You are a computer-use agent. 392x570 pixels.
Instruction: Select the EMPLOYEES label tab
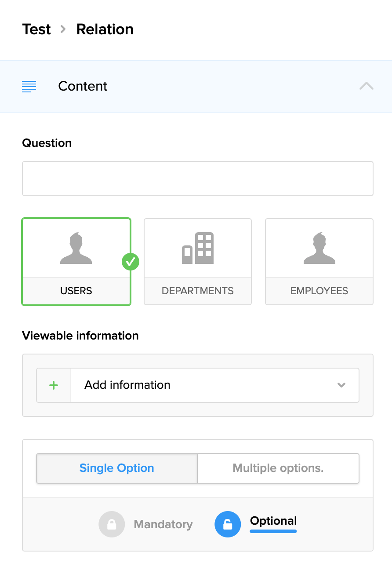click(319, 291)
